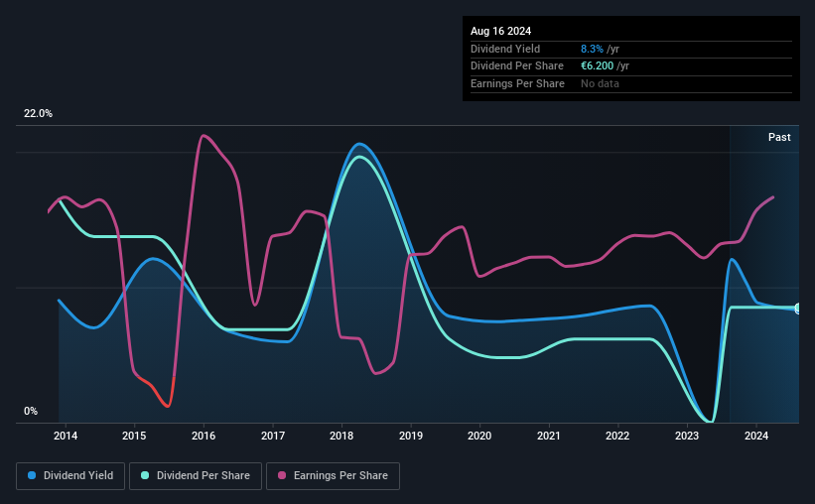Click the 22.0% y-axis label
The height and width of the screenshot is (504, 815).
(x=38, y=114)
